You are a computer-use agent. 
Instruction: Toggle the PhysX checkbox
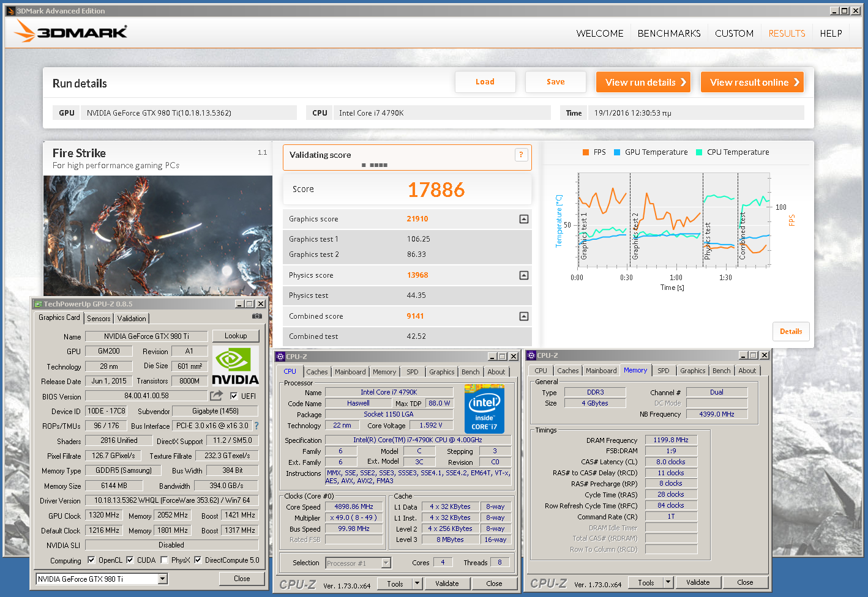(x=164, y=560)
